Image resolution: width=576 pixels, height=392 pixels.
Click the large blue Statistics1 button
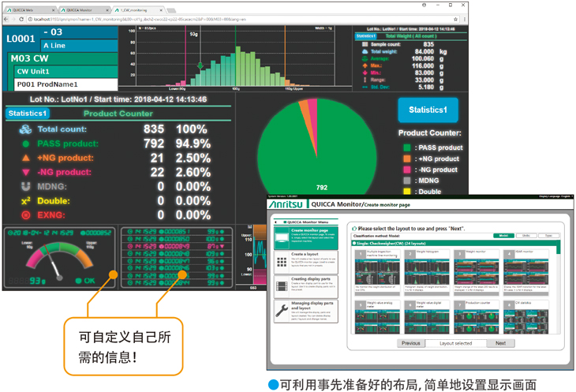click(428, 110)
